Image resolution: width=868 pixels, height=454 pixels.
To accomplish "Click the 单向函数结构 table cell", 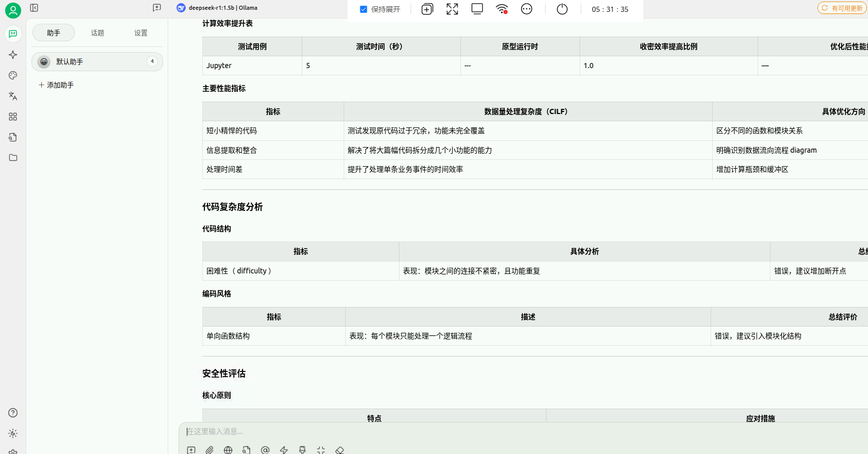I will point(274,336).
